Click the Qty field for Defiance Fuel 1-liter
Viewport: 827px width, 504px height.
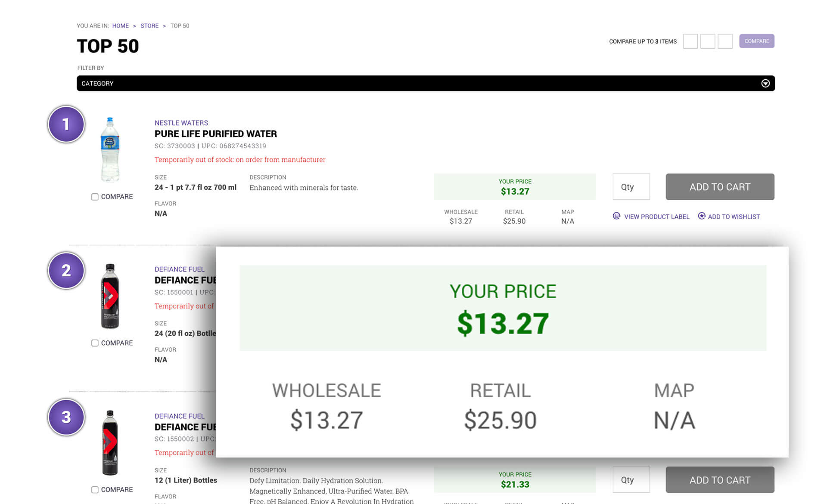coord(631,479)
